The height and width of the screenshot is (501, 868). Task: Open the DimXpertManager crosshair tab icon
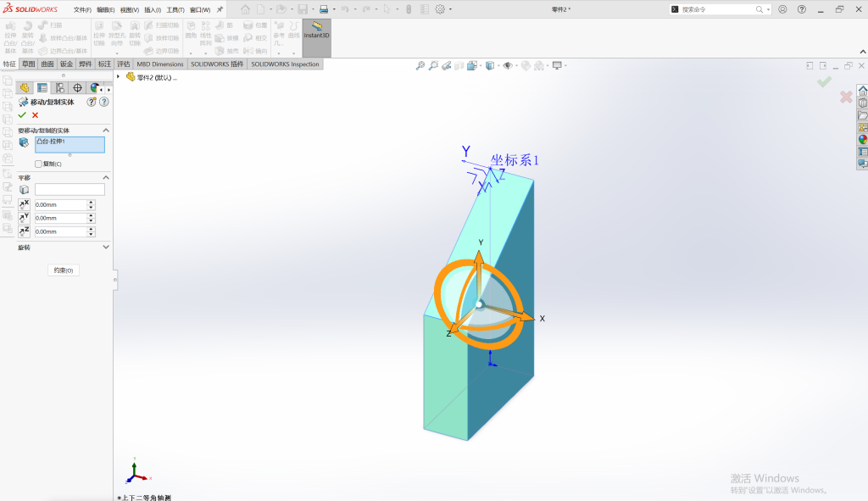point(77,88)
